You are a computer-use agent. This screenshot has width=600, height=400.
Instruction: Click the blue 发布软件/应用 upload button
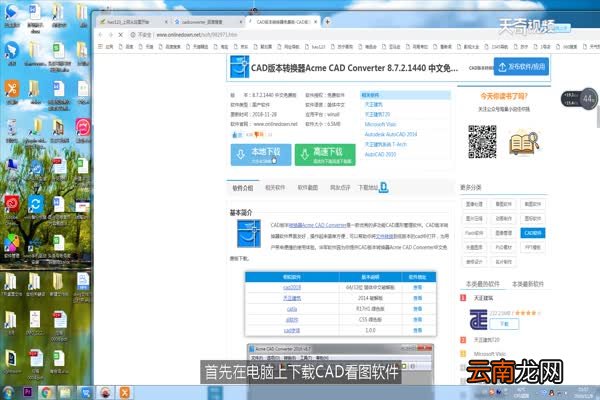tap(521, 67)
